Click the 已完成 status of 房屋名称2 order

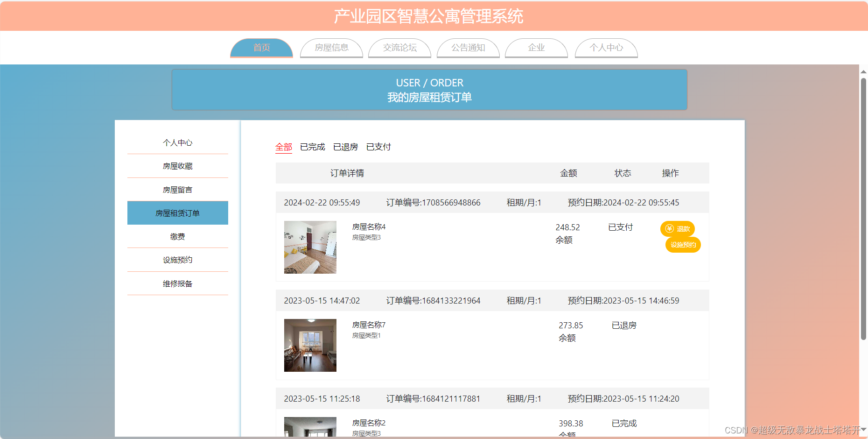click(624, 424)
